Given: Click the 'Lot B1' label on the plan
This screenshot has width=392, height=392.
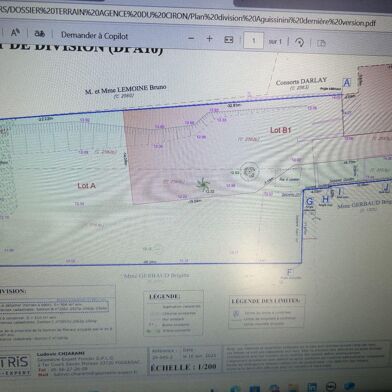Looking at the screenshot, I should (x=280, y=130).
